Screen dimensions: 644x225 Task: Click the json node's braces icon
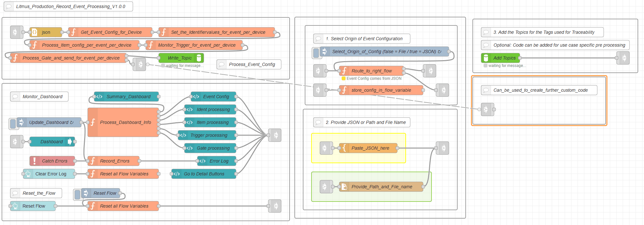pyautogui.click(x=35, y=32)
